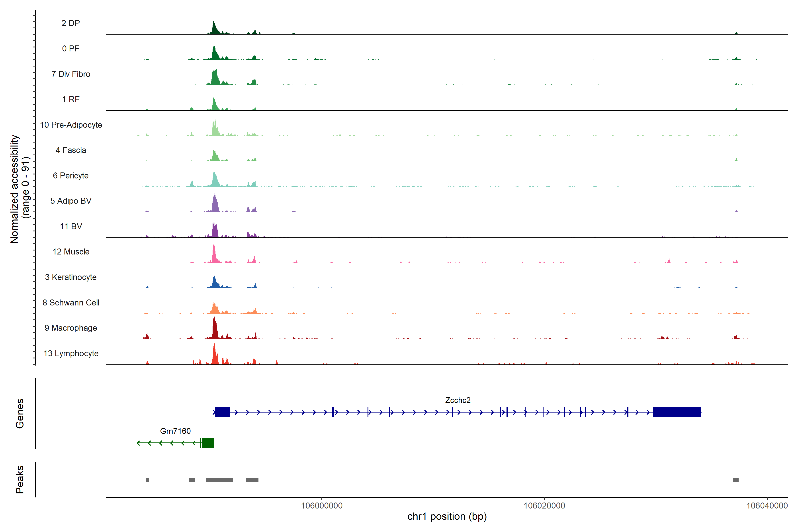Select the 10 Pre-Adipocyte track label
This screenshot has width=798, height=532.
(x=71, y=125)
